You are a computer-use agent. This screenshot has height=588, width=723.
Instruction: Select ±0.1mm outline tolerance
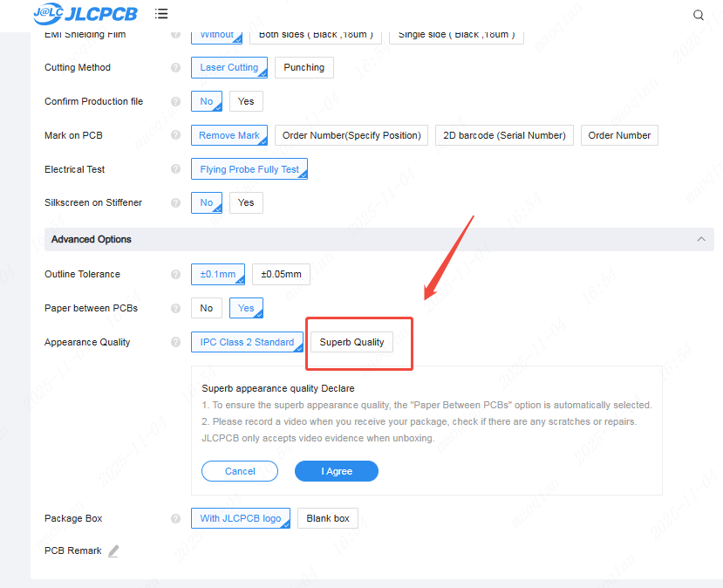click(218, 275)
